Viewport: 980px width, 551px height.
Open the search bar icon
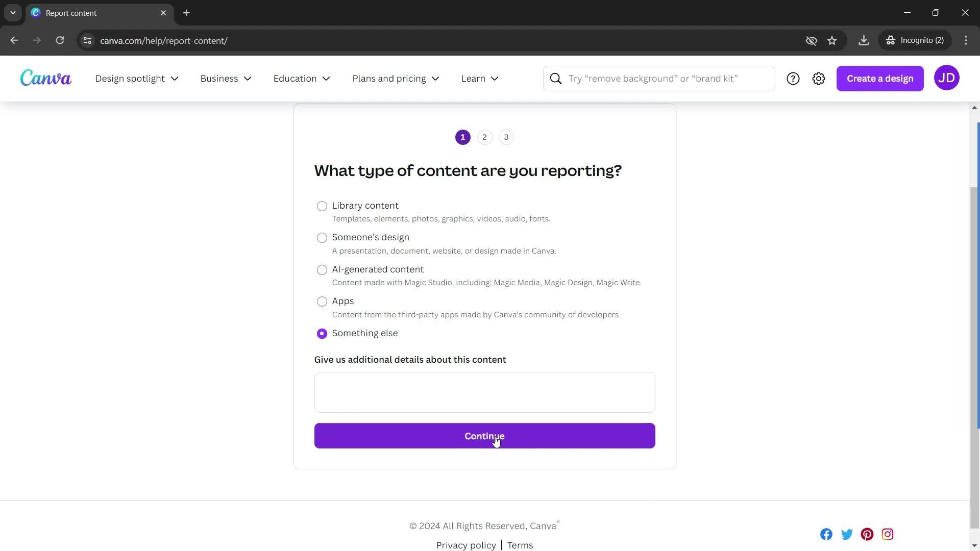pos(556,78)
